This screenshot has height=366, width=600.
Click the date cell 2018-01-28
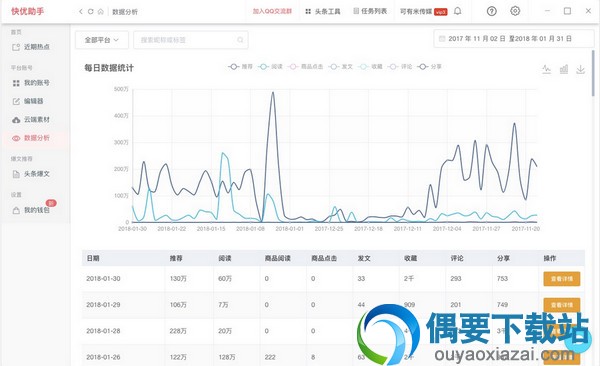(x=103, y=331)
